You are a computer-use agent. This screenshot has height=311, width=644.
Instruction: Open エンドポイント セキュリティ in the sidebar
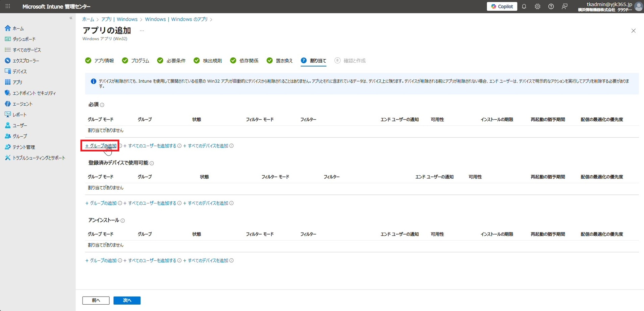(x=34, y=93)
